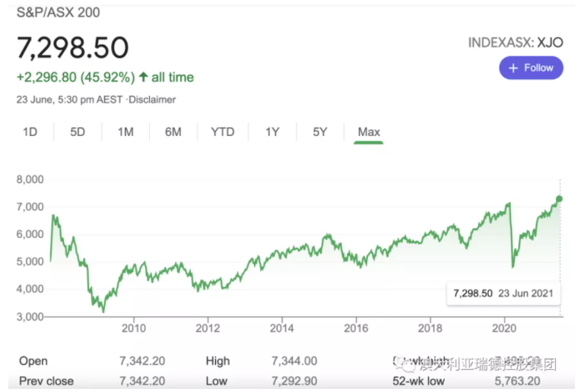The image size is (581, 392).
Task: Click the 2009 low point on chart
Action: (103, 311)
